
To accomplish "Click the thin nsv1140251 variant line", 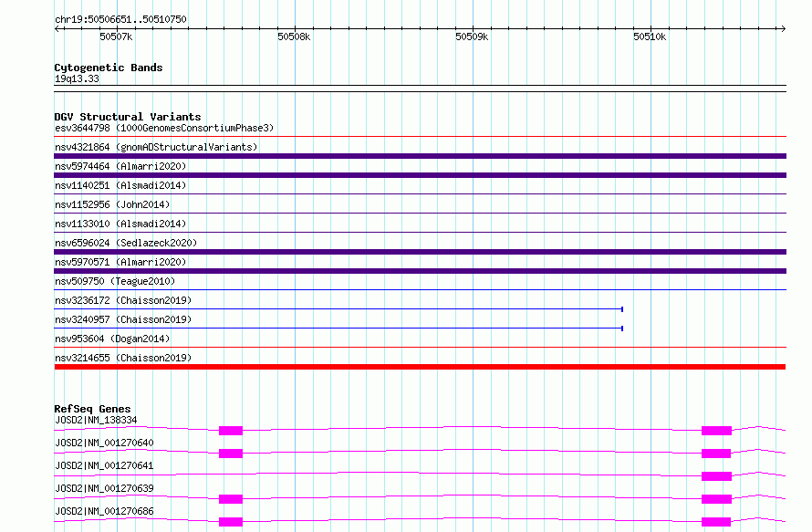I will (x=420, y=194).
